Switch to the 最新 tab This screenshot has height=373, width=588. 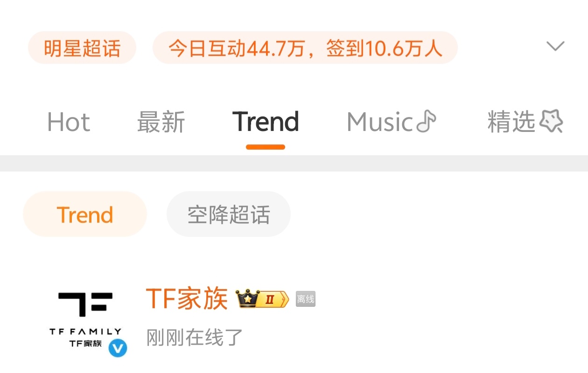point(161,122)
